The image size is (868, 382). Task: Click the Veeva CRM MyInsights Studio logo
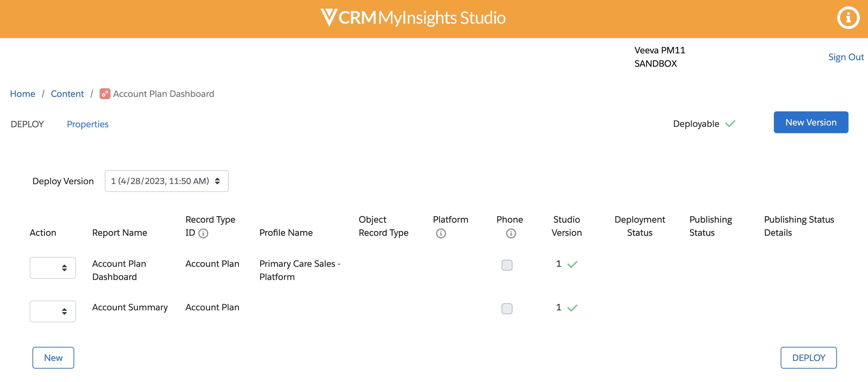413,17
